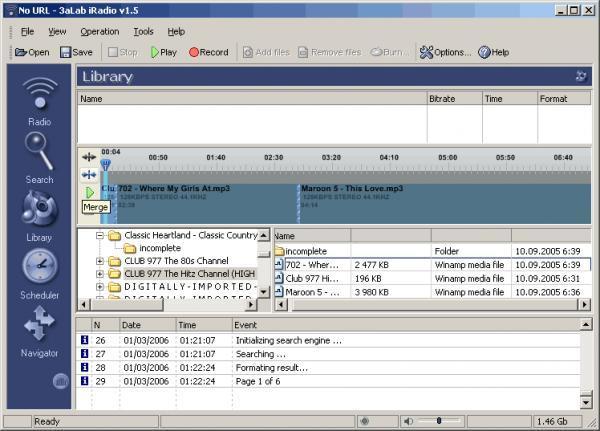Sort the library by Time column header
This screenshot has height=431, width=600.
pyautogui.click(x=510, y=99)
